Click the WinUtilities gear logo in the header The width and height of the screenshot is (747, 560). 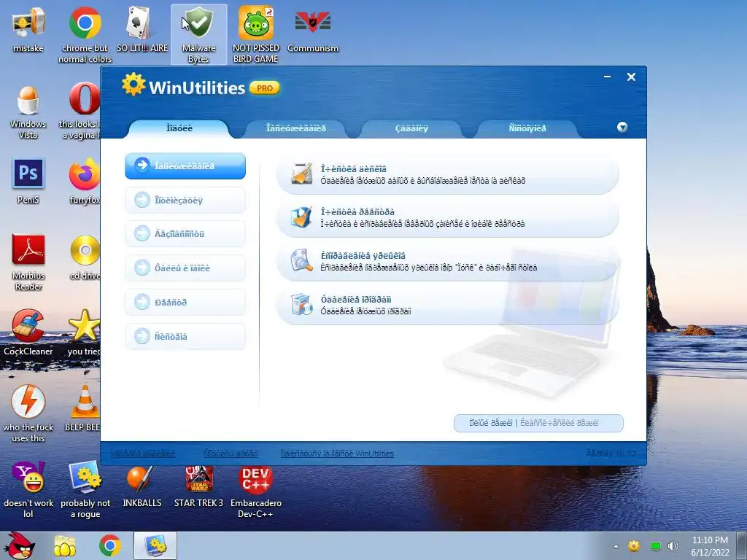point(133,85)
